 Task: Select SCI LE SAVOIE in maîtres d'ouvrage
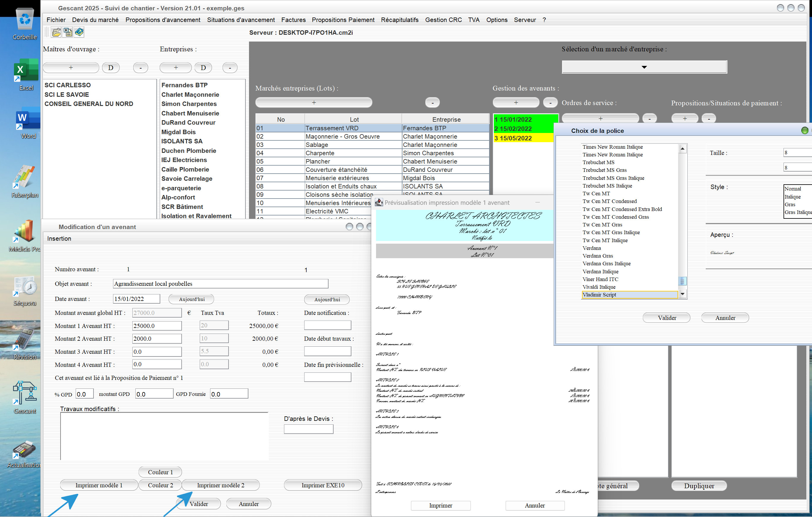tap(67, 94)
